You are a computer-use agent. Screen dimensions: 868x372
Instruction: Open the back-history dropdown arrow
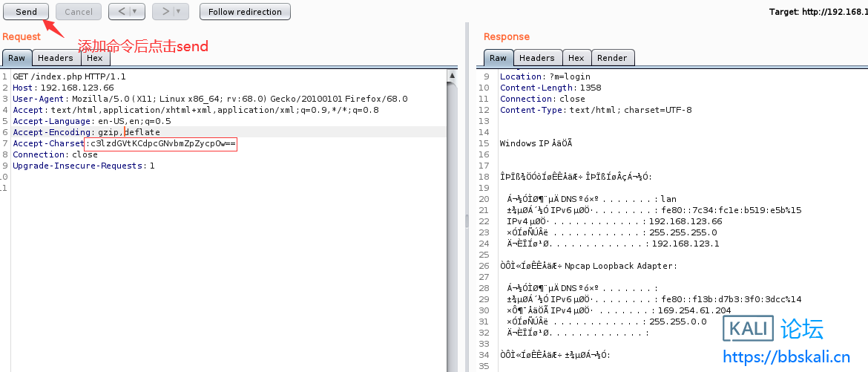click(136, 12)
